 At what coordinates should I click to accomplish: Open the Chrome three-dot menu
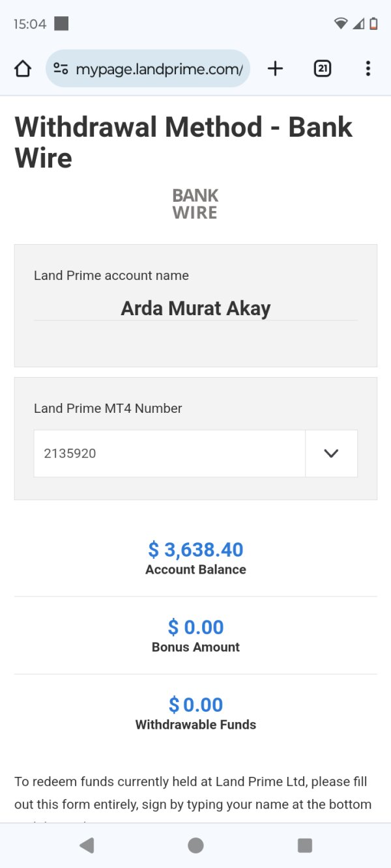368,68
